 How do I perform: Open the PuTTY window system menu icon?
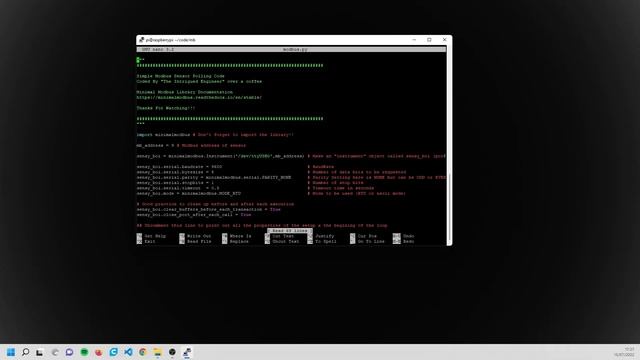tap(141, 40)
